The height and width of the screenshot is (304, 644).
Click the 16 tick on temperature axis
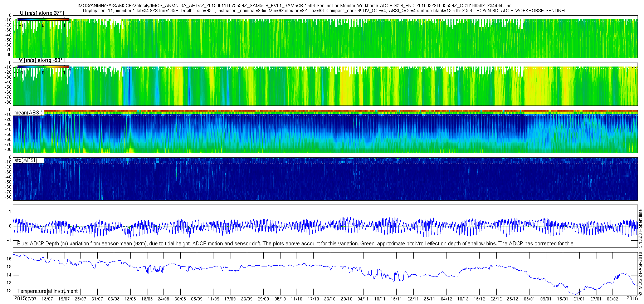pos(9,259)
